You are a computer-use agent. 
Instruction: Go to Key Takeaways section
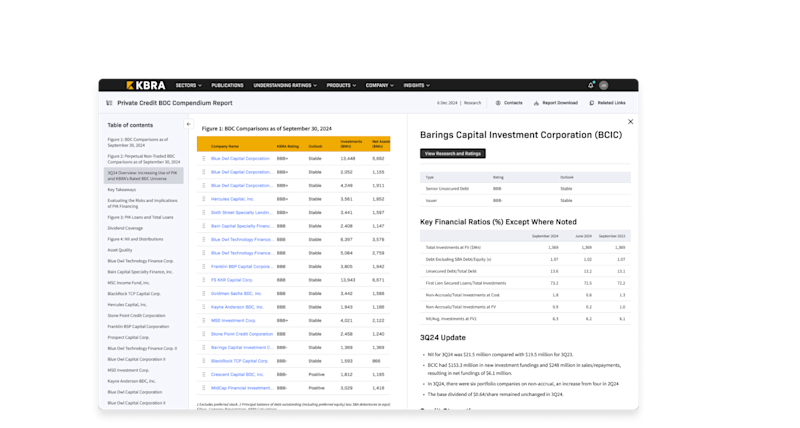pos(121,190)
